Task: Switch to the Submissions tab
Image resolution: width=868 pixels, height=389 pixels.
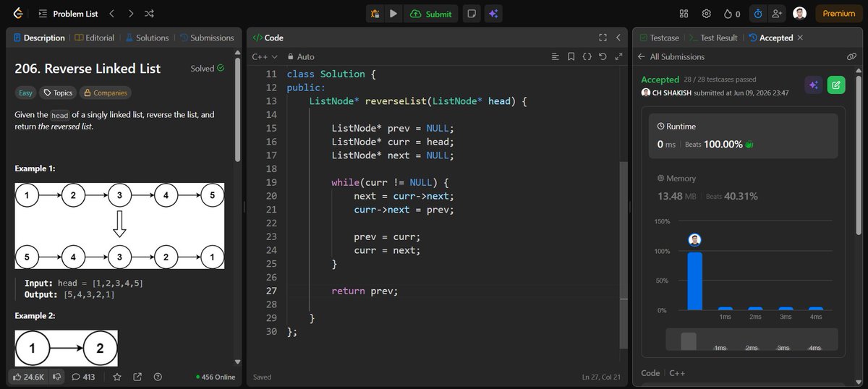Action: pos(207,38)
